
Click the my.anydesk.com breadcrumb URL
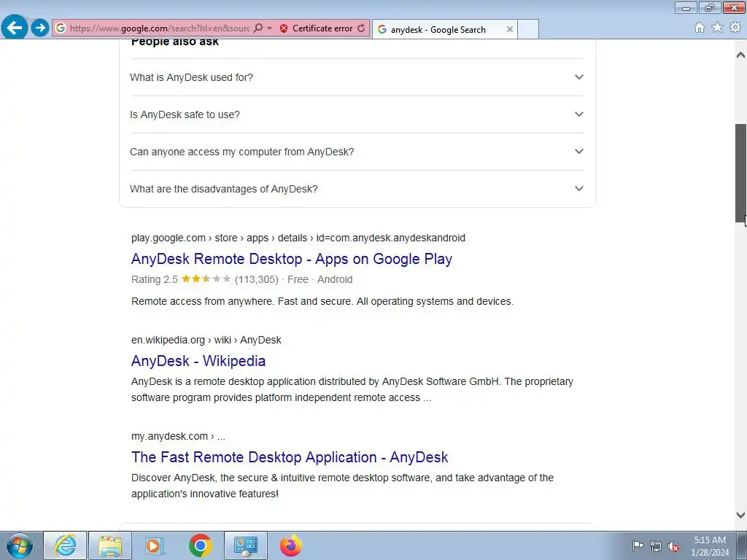tap(178, 436)
